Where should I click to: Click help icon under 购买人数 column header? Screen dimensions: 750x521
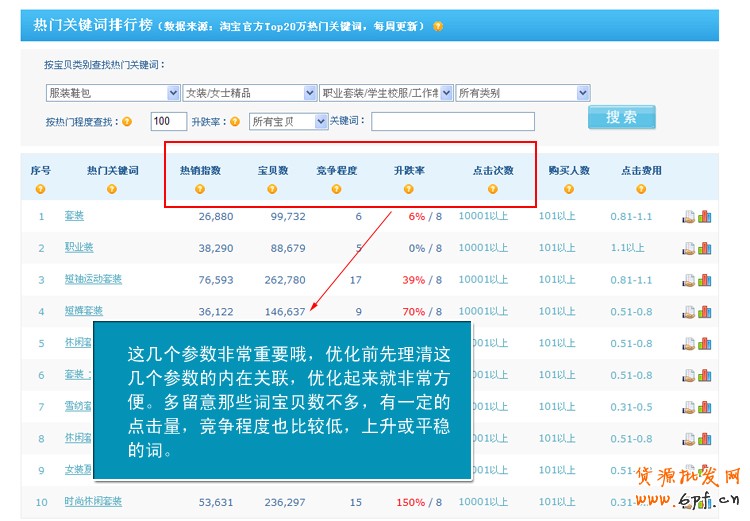(x=568, y=188)
